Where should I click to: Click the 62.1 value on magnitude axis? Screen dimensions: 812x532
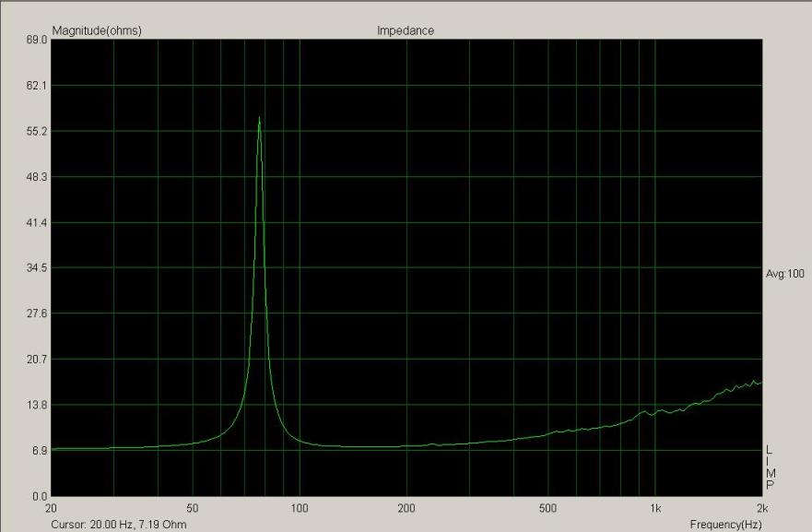36,86
